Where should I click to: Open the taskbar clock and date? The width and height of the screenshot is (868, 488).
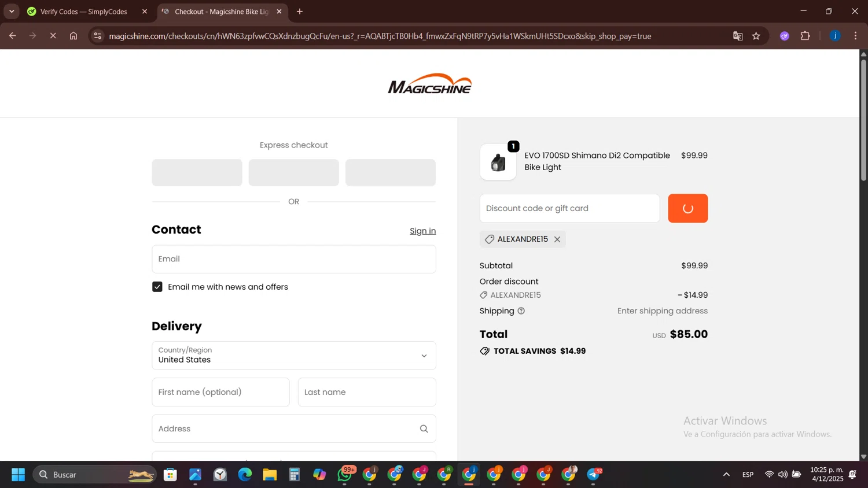[x=826, y=475]
